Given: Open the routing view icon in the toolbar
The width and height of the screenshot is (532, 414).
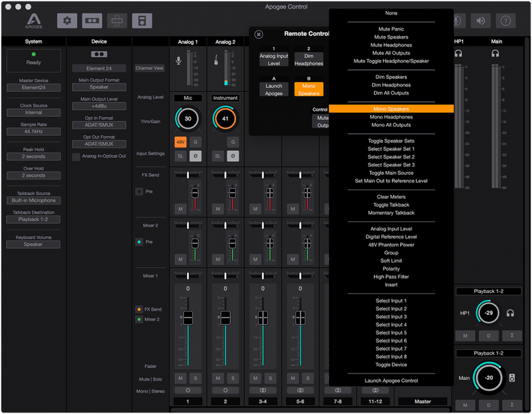Looking at the screenshot, I should point(117,20).
